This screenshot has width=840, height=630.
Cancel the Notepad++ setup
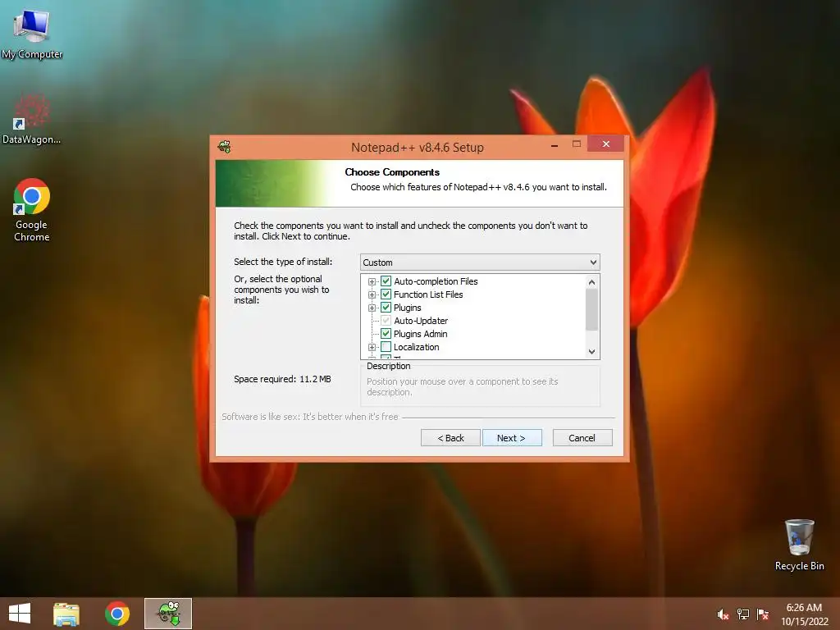pos(582,438)
